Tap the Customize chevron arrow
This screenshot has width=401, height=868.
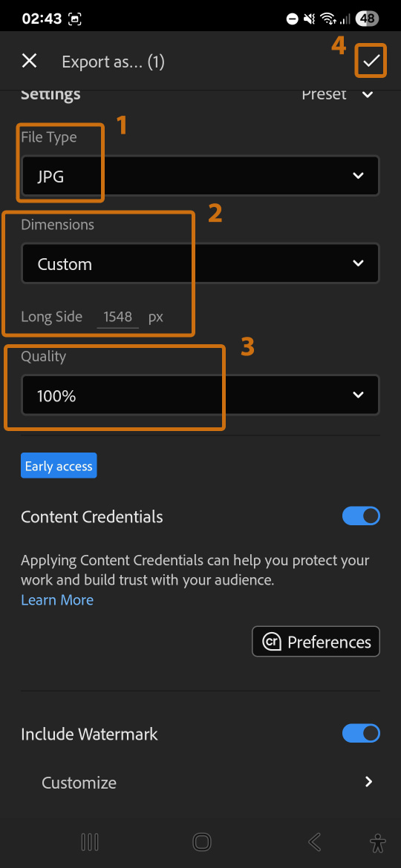369,782
